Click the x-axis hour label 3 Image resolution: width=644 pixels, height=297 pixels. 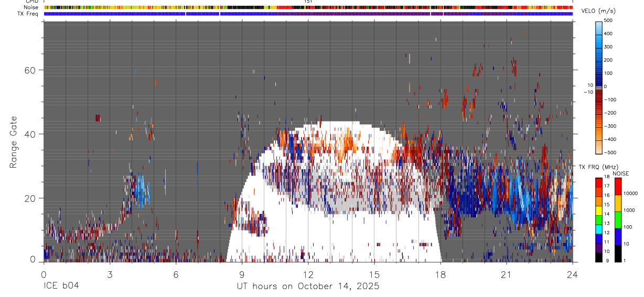click(x=110, y=274)
